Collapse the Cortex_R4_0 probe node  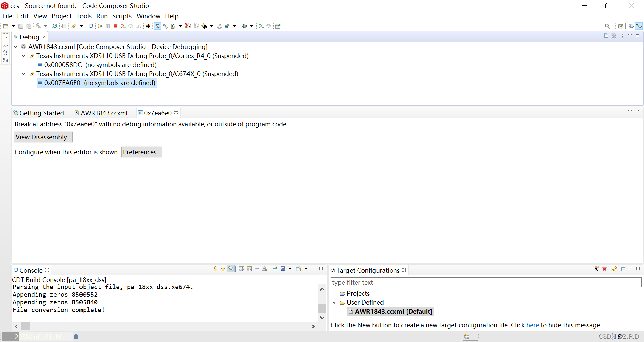click(24, 56)
